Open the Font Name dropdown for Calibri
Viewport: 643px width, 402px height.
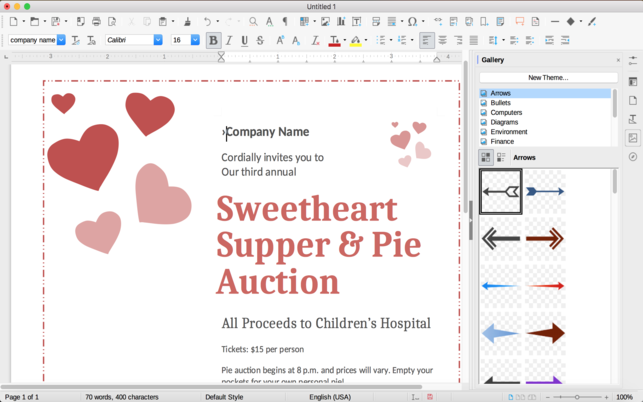(158, 40)
